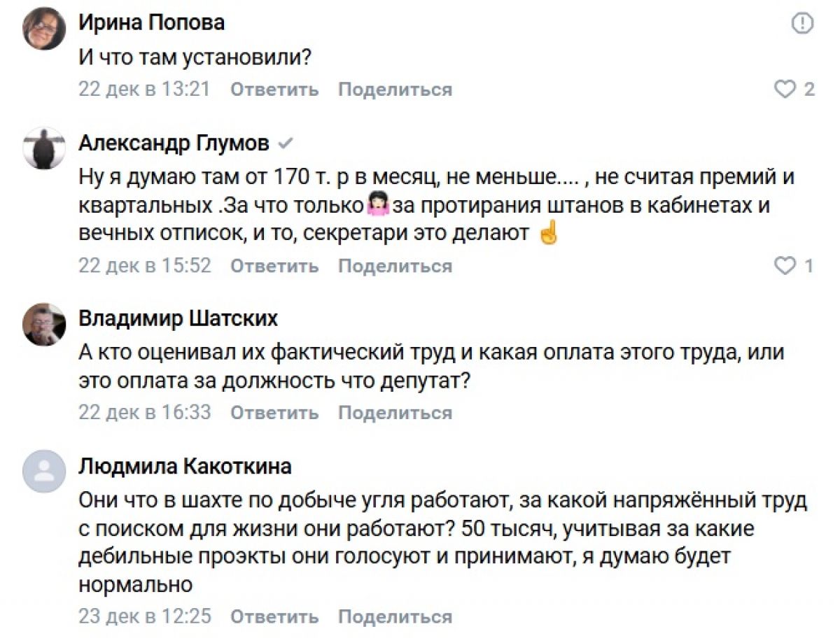
Task: Share Александр Глумов's comment
Action: (395, 266)
